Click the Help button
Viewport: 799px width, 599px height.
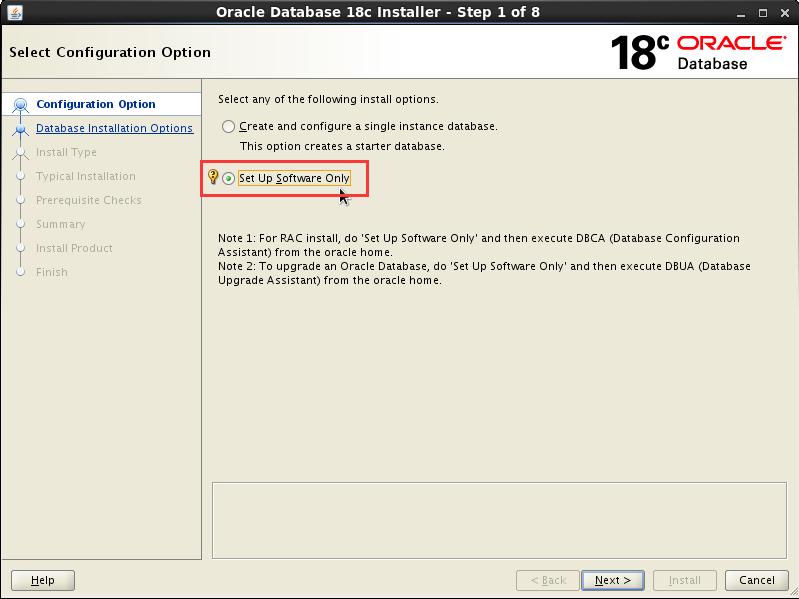pos(43,580)
